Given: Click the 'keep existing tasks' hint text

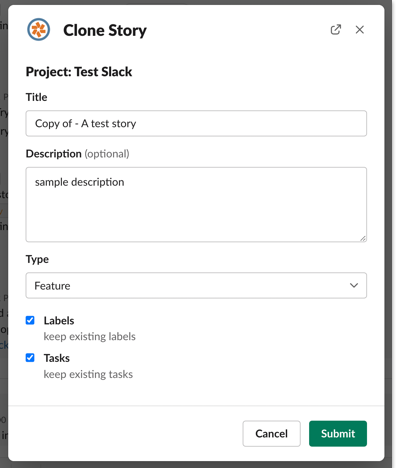Looking at the screenshot, I should 88,374.
